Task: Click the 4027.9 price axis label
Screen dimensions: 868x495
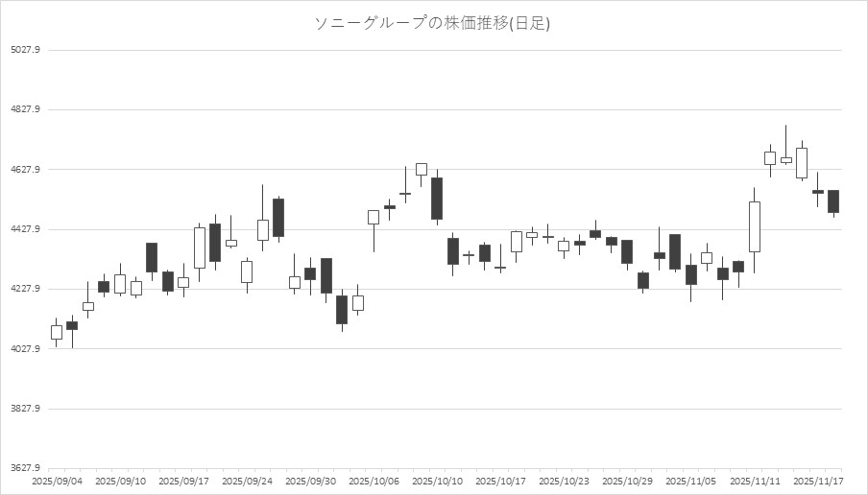Action: (24, 349)
